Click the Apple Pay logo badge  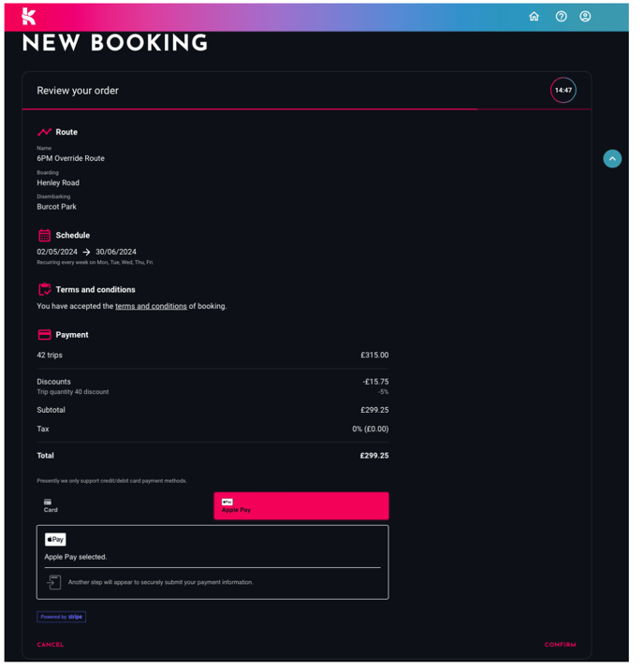55,539
